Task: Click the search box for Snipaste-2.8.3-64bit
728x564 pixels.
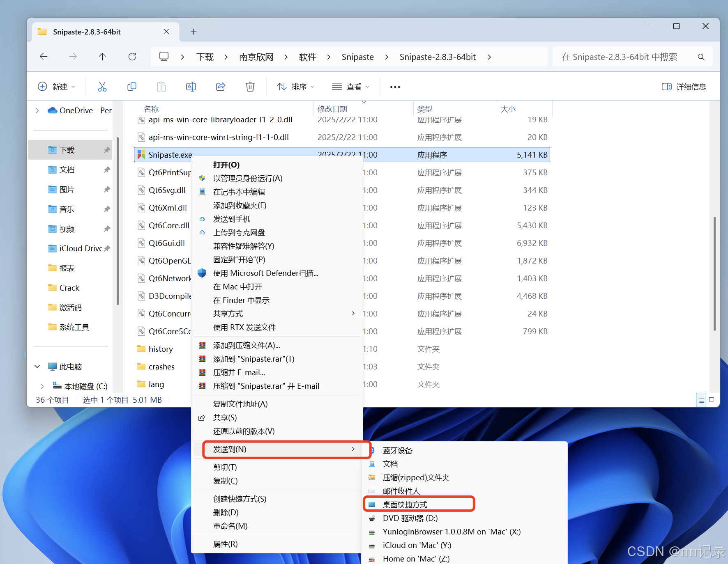Action: [x=632, y=57]
